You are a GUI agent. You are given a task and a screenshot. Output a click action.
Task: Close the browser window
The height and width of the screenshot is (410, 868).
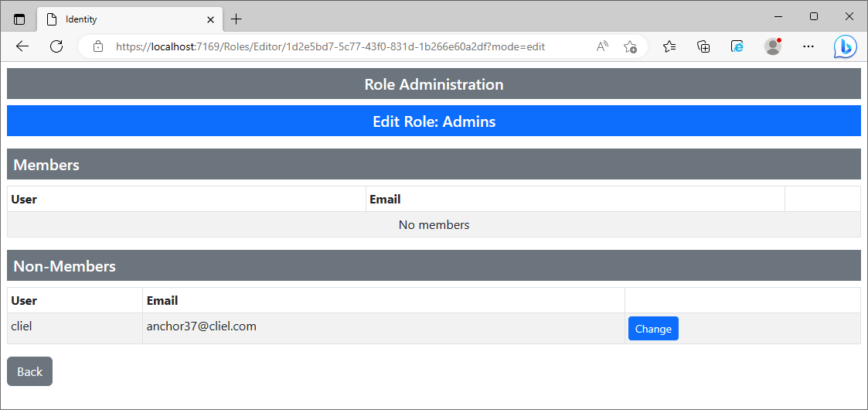click(x=849, y=16)
